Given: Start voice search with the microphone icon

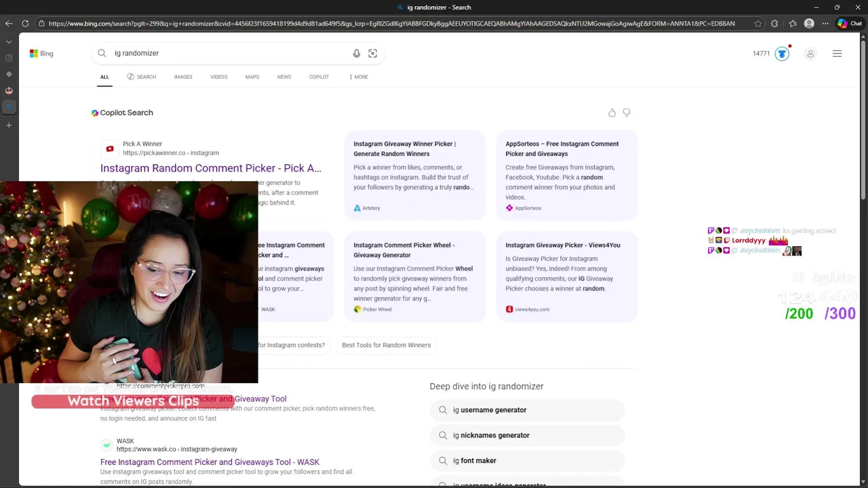Looking at the screenshot, I should click(357, 54).
